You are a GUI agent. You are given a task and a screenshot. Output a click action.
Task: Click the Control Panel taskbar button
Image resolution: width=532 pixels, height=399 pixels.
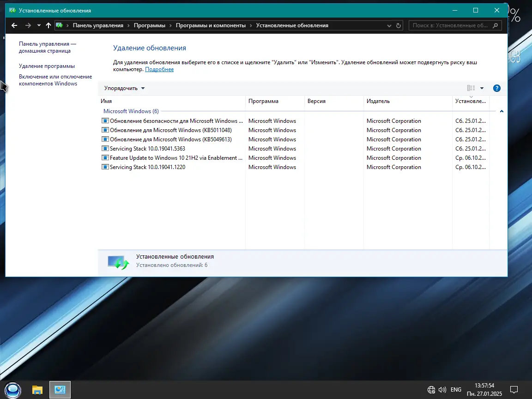[60, 390]
